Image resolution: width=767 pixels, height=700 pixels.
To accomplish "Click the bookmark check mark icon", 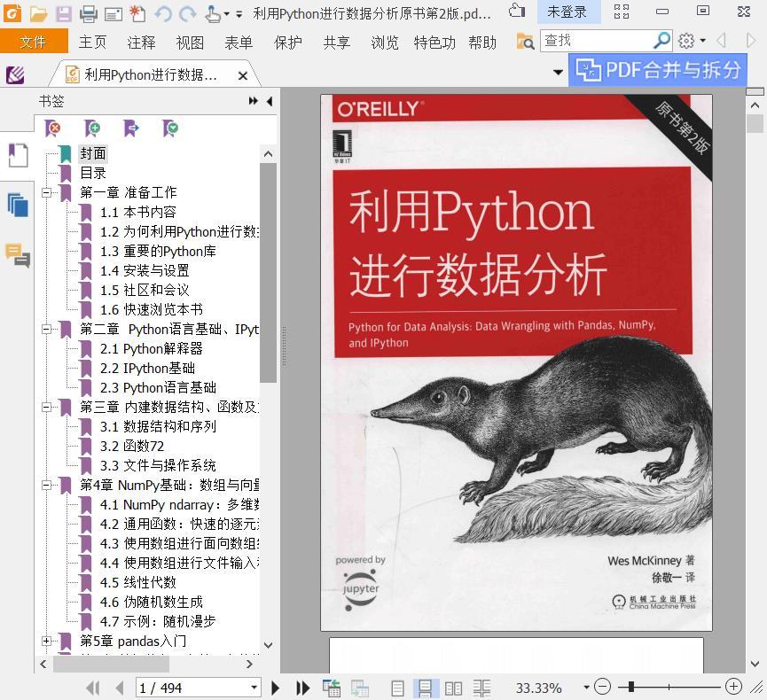I will pyautogui.click(x=170, y=128).
